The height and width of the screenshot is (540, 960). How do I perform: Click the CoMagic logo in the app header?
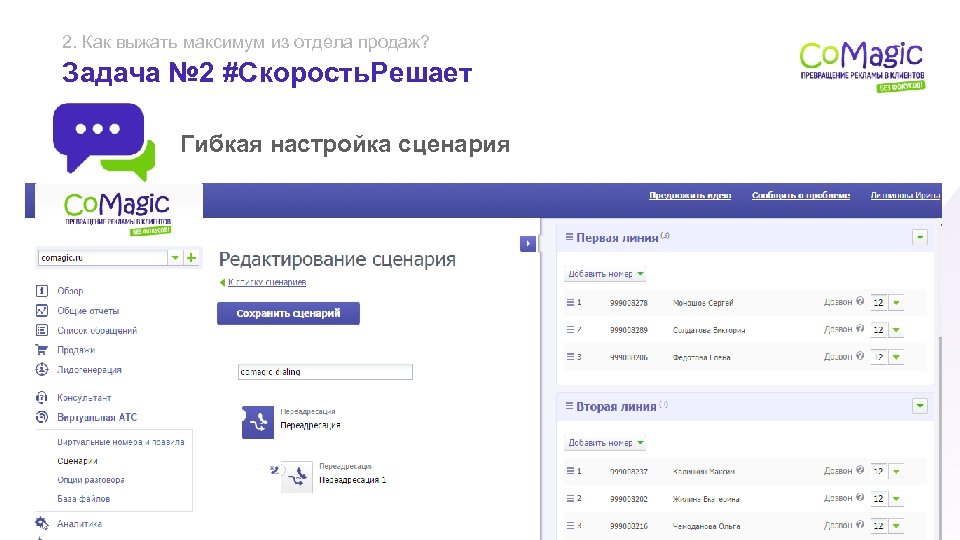117,212
